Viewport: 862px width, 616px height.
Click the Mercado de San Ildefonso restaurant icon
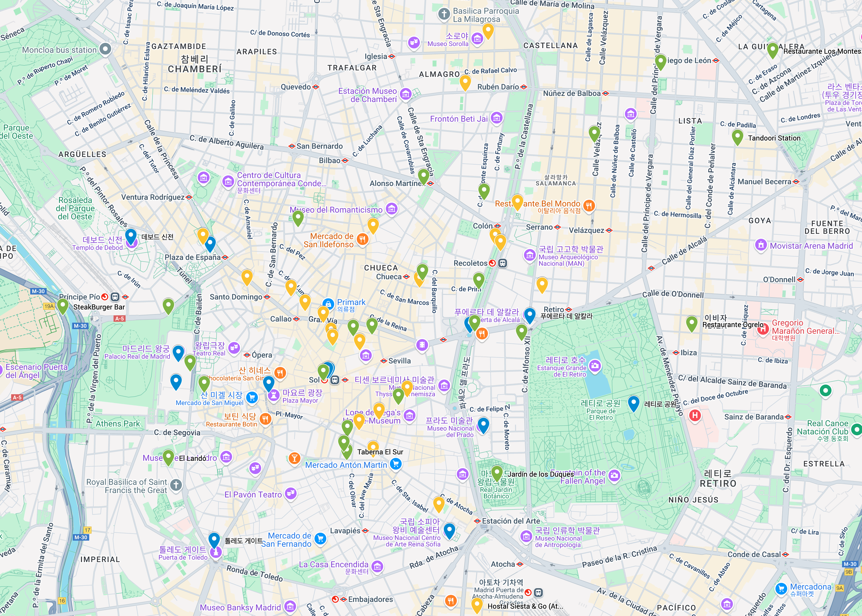[362, 239]
